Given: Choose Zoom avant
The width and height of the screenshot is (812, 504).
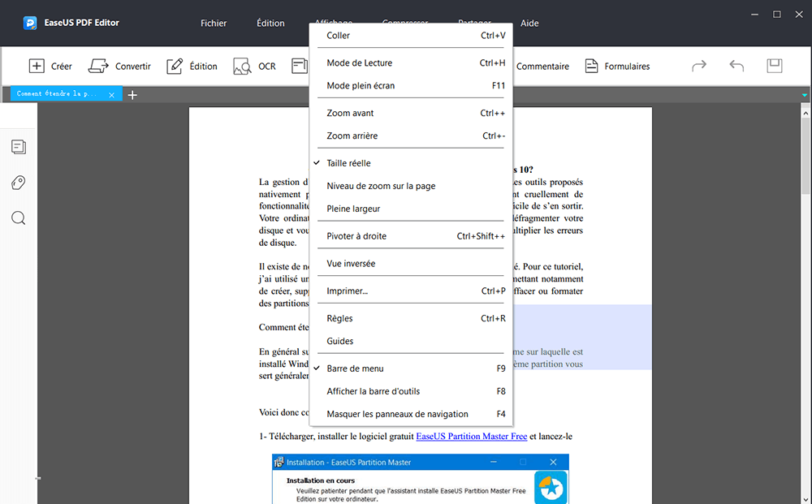Looking at the screenshot, I should (x=412, y=113).
